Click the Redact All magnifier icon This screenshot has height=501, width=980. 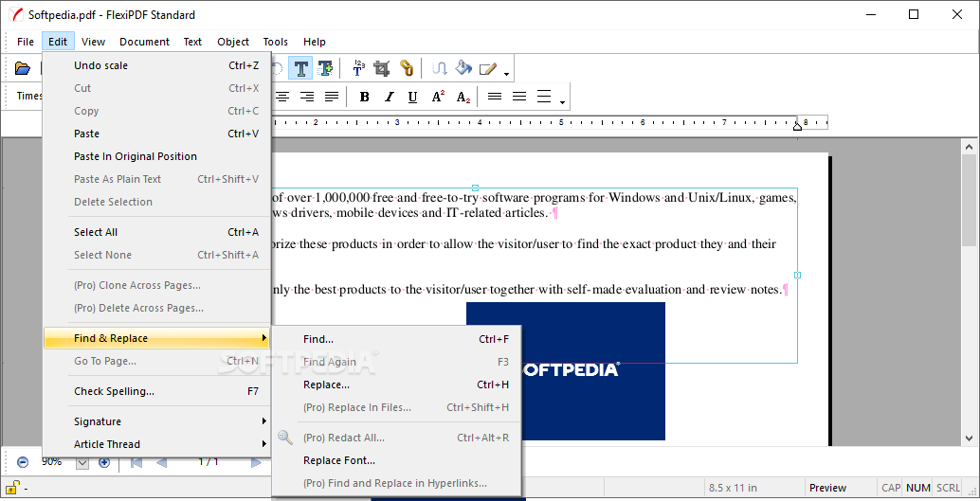[285, 438]
